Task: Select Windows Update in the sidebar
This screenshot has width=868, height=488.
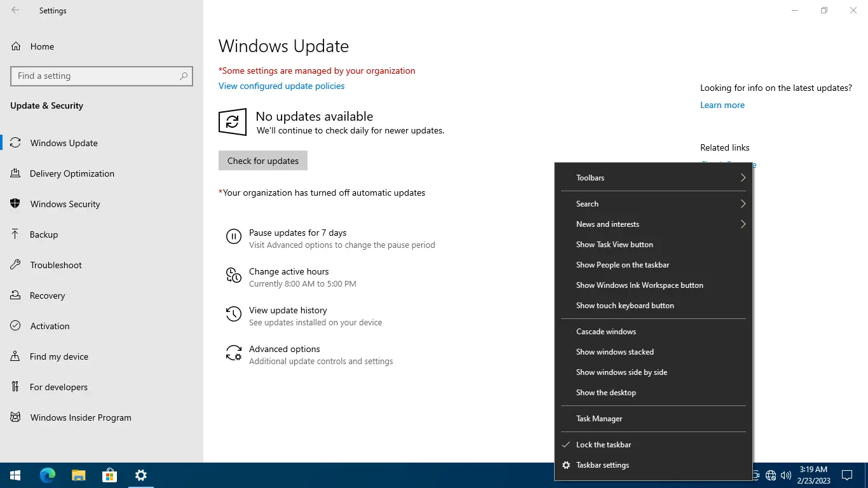Action: [x=102, y=143]
